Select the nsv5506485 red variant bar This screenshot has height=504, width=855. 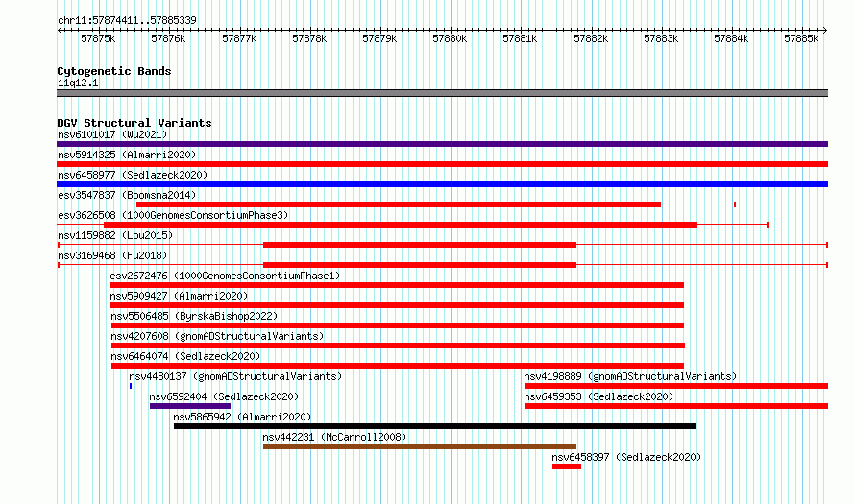[x=398, y=325]
